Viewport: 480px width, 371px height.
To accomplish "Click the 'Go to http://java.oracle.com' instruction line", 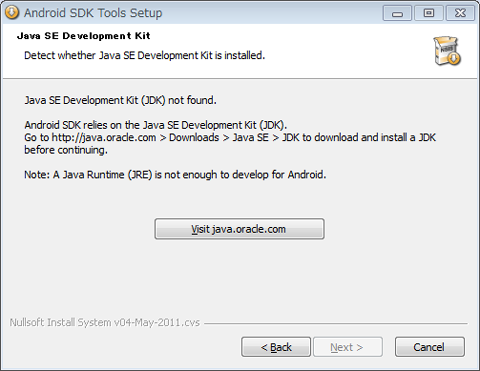I will [x=230, y=137].
